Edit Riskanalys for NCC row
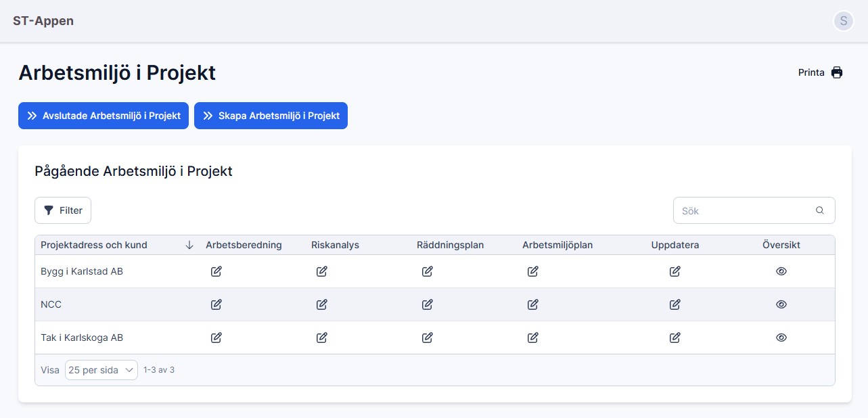This screenshot has width=868, height=418. 322,304
